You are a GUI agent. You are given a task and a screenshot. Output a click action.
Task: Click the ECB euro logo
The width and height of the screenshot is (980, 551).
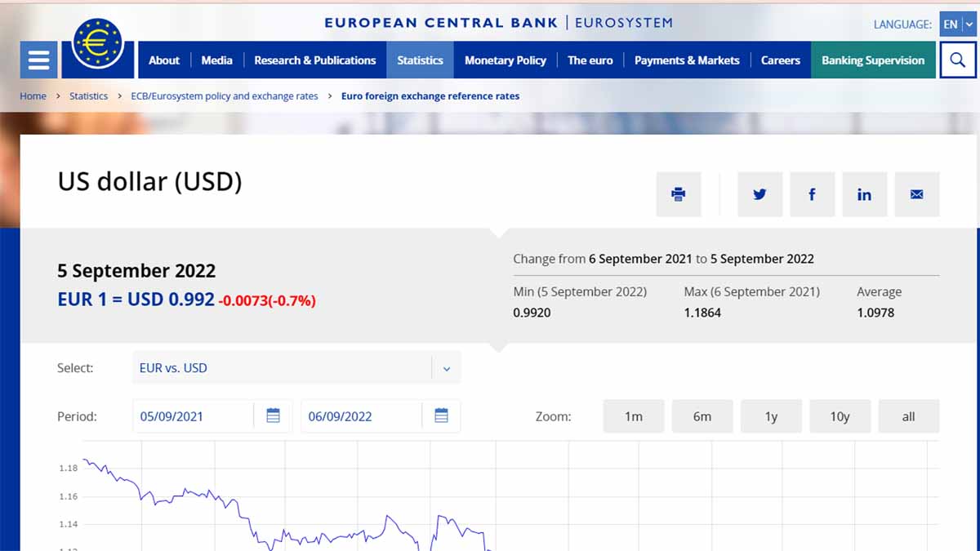coord(96,43)
